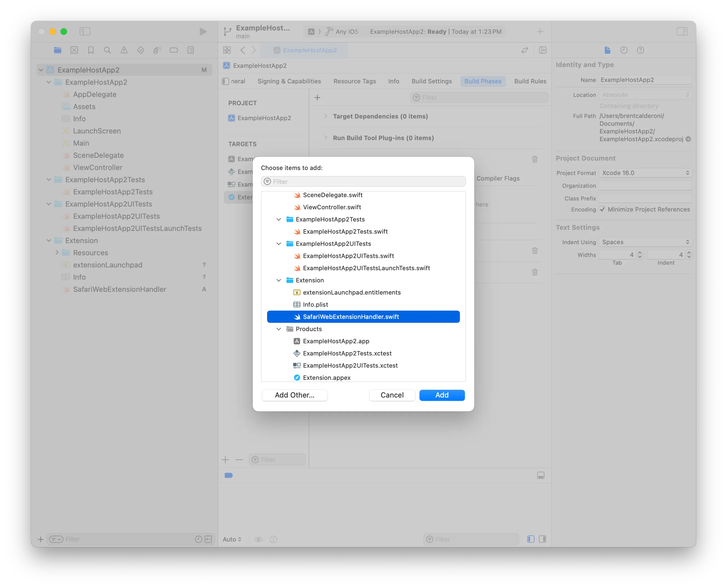Reveal full path arrow icon

(x=688, y=139)
